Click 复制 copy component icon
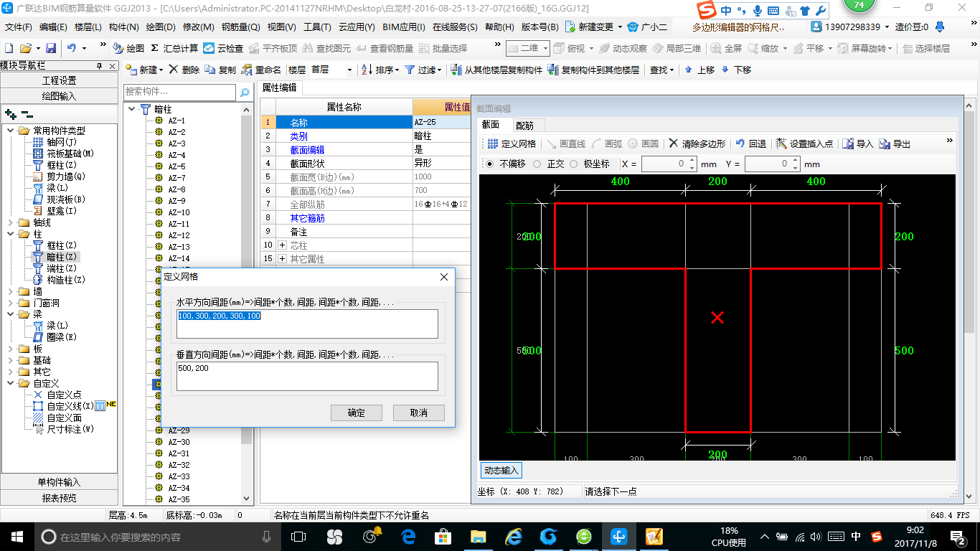The image size is (980, 551). point(220,70)
